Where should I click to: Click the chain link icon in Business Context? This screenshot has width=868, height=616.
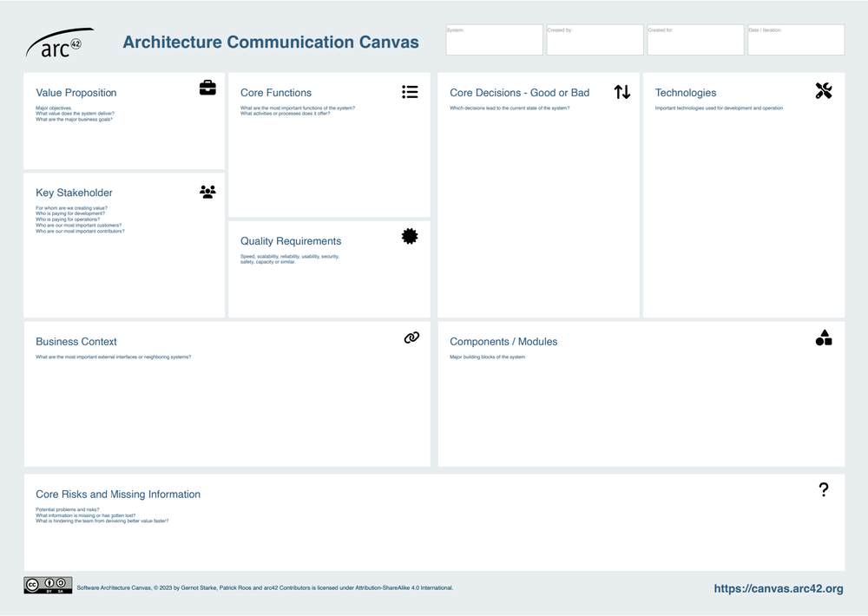[x=410, y=337]
